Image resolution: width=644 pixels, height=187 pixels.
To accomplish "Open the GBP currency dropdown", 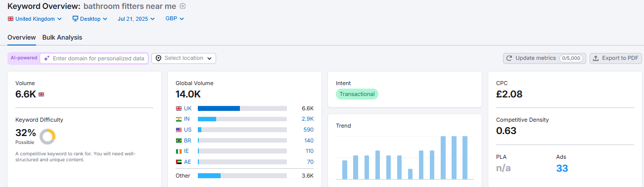I will (175, 19).
